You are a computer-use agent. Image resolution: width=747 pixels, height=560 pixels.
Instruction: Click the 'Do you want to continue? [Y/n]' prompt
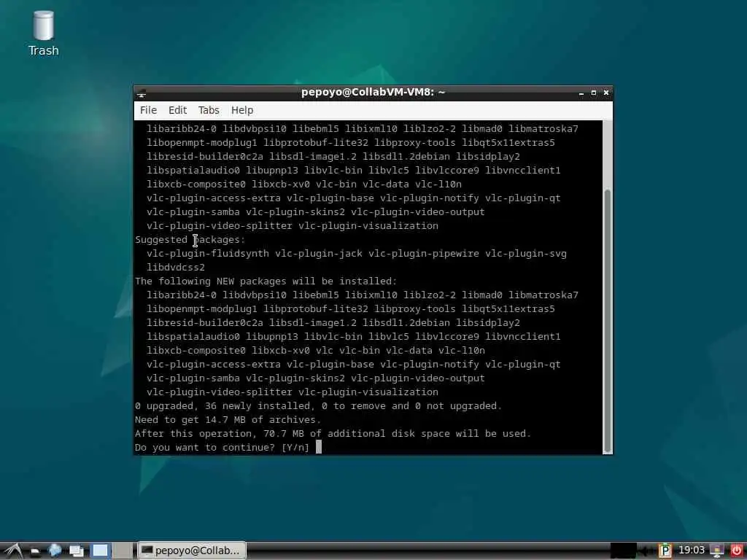(222, 448)
